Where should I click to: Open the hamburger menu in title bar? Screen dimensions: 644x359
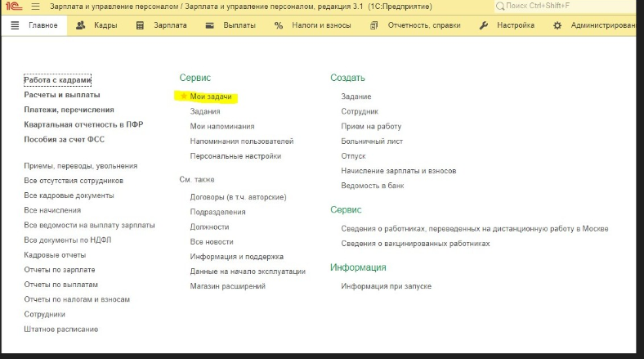click(x=35, y=7)
